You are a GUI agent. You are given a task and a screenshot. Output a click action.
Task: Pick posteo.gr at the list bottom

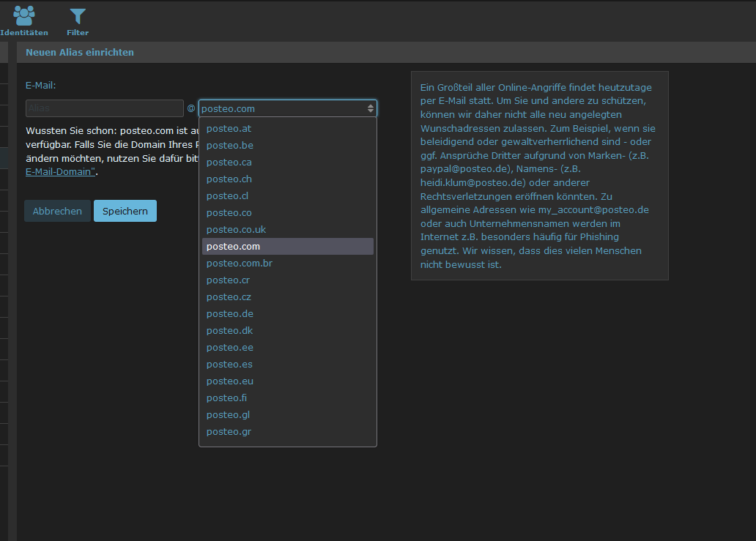click(229, 432)
